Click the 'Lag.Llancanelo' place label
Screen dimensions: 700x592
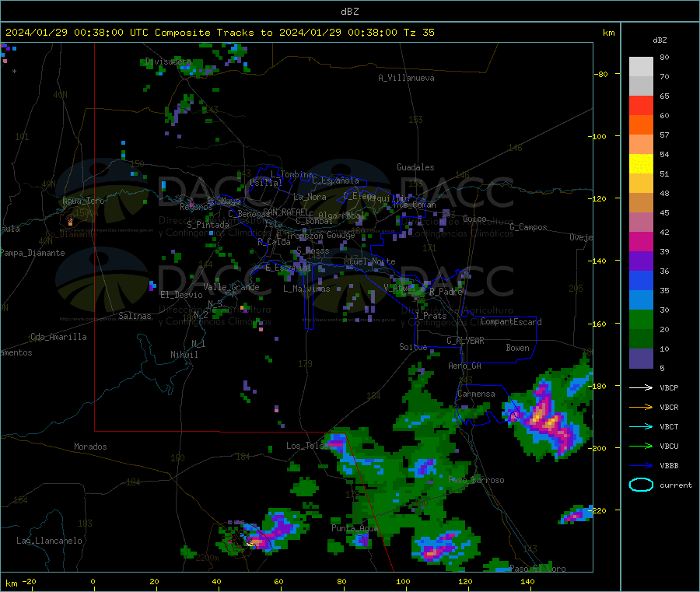tap(49, 541)
